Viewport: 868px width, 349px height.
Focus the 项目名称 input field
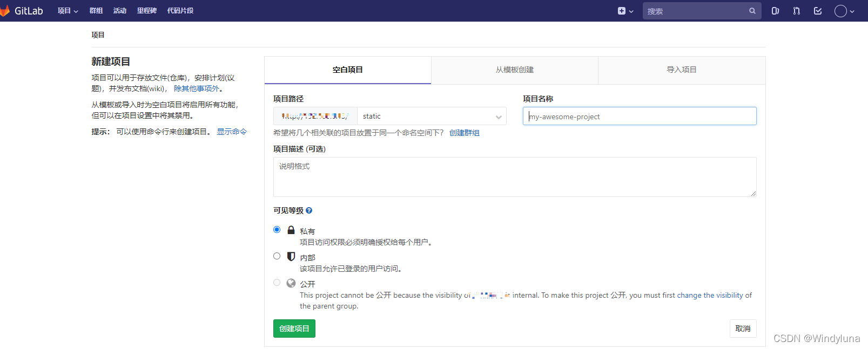640,116
